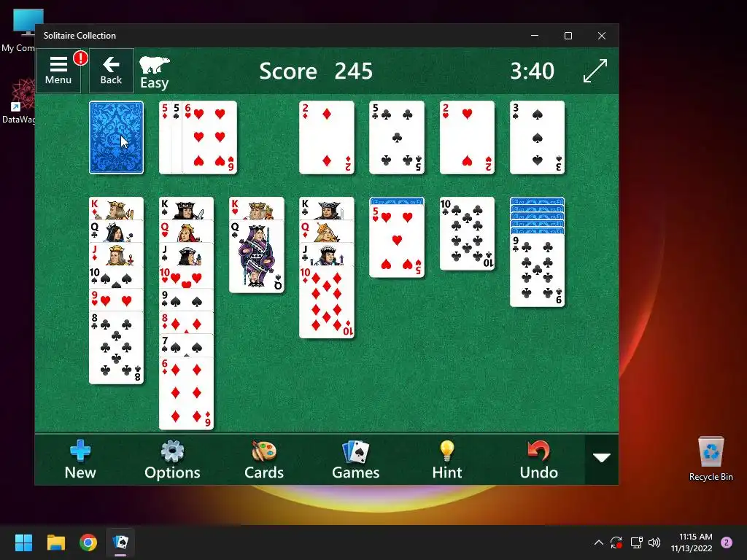Click the 2 of hearts foundation pile
Image resolution: width=747 pixels, height=560 pixels.
click(x=467, y=137)
